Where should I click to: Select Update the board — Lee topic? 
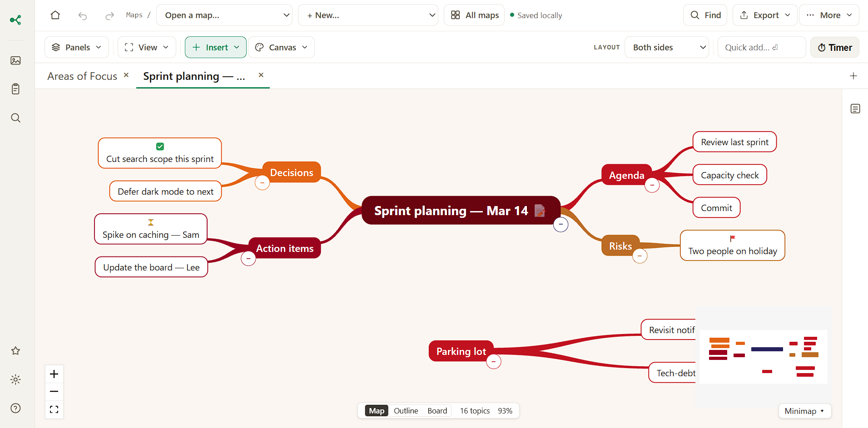tap(151, 267)
